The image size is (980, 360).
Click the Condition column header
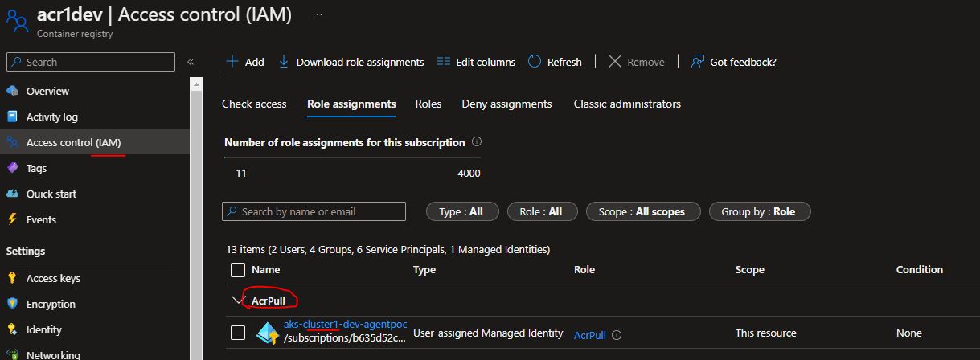pos(920,269)
